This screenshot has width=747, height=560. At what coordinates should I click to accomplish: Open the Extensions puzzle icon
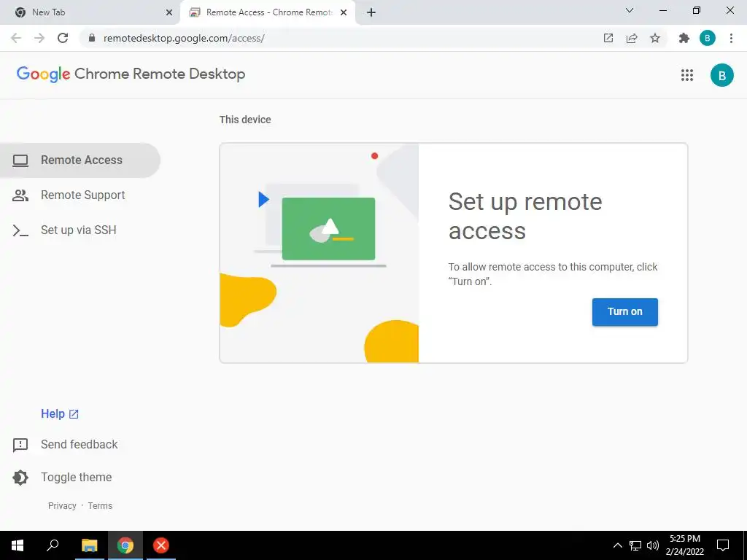click(684, 38)
